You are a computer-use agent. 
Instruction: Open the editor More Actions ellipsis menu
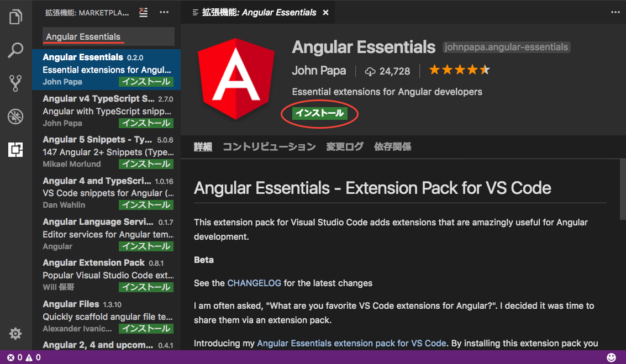pos(615,12)
